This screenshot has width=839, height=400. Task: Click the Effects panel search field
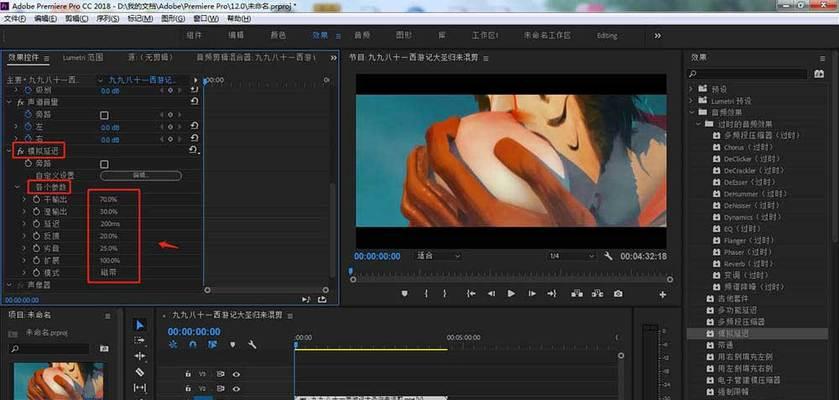(748, 74)
